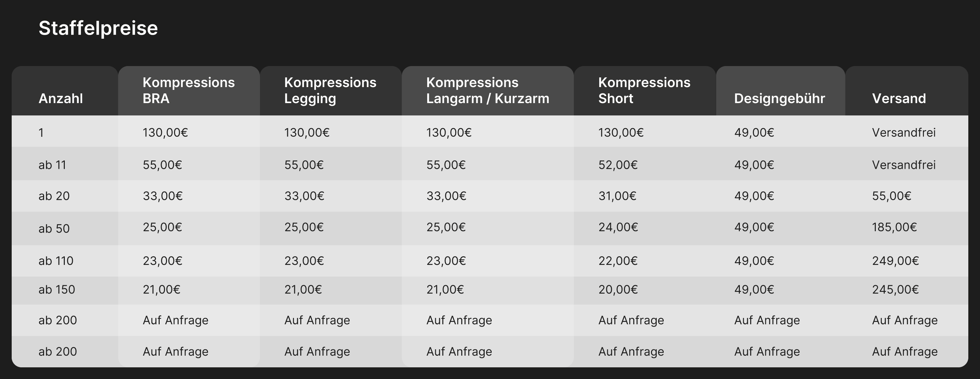Click the Kompressions BRA column header
The height and width of the screenshot is (379, 980).
(189, 90)
